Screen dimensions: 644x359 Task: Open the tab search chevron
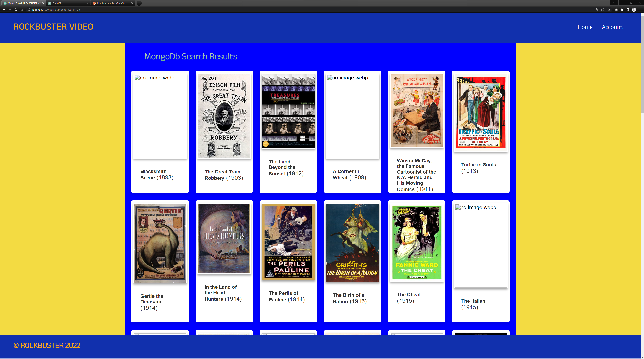pos(614,3)
